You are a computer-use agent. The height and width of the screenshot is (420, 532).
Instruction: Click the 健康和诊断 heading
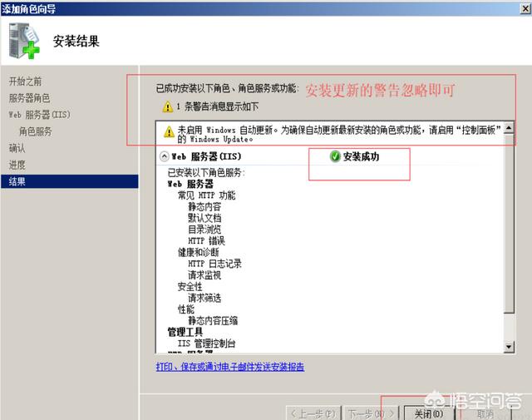199,252
